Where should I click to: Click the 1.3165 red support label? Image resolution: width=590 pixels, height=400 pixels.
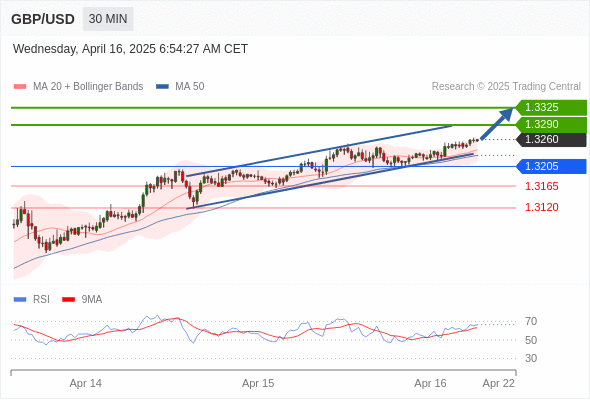[x=542, y=186]
